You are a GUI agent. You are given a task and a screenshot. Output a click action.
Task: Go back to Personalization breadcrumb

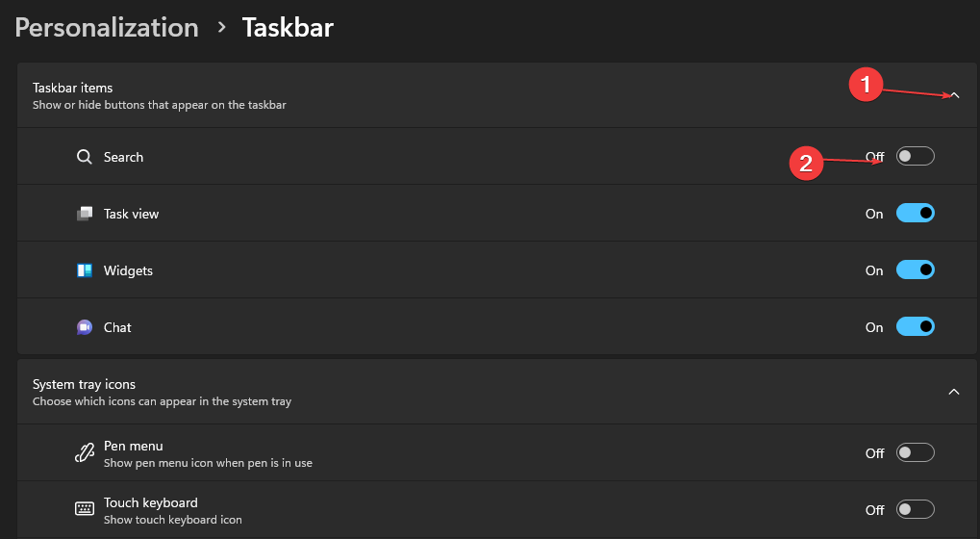click(107, 27)
